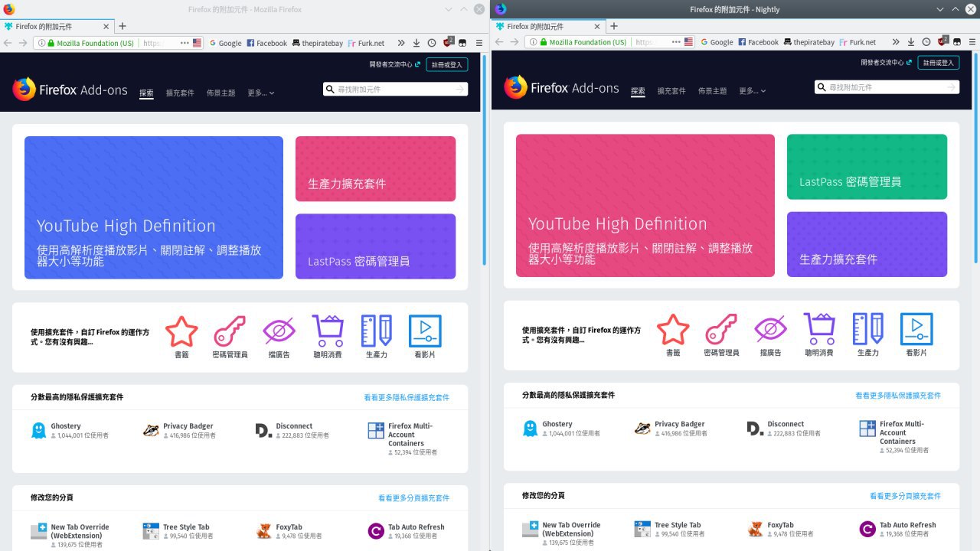
Task: Pick the 看影片 play icon in the Nightly window
Action: tap(916, 329)
